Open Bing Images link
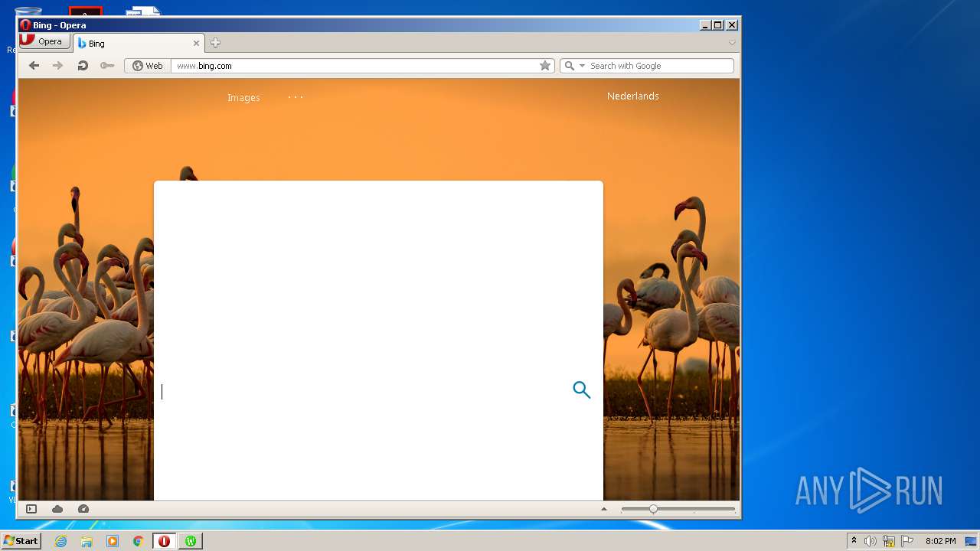 [x=243, y=98]
